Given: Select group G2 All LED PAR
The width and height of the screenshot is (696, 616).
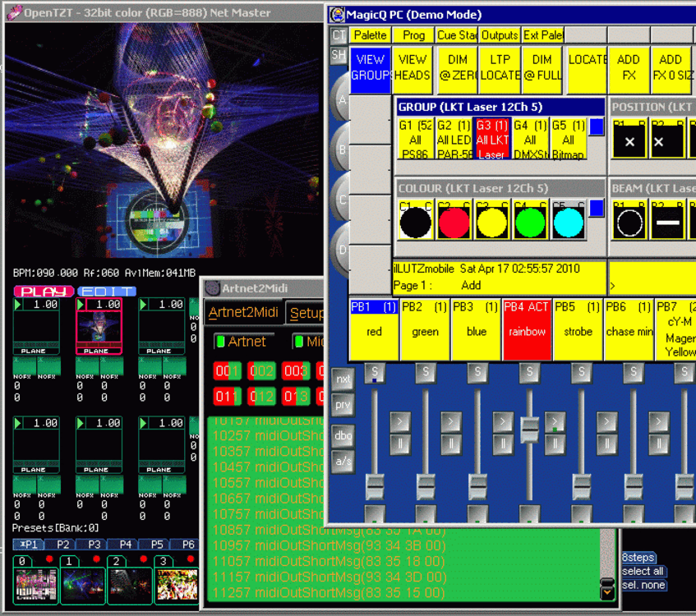Looking at the screenshot, I should (x=454, y=139).
